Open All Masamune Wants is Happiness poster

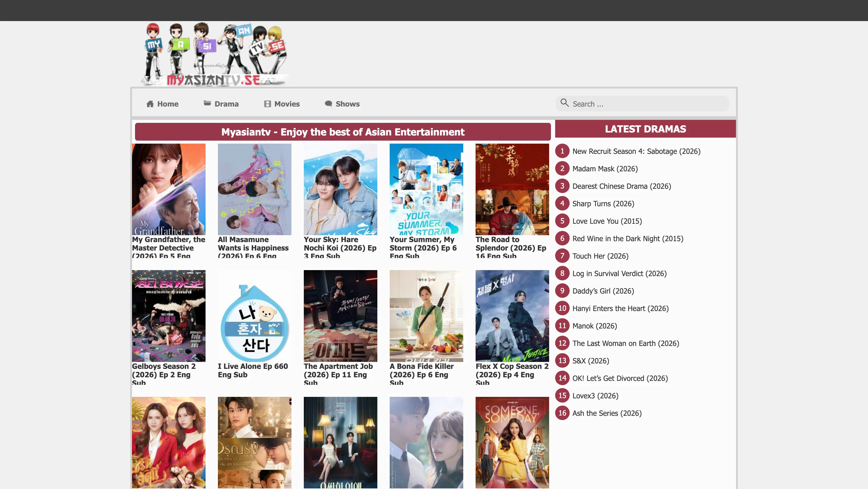point(255,189)
